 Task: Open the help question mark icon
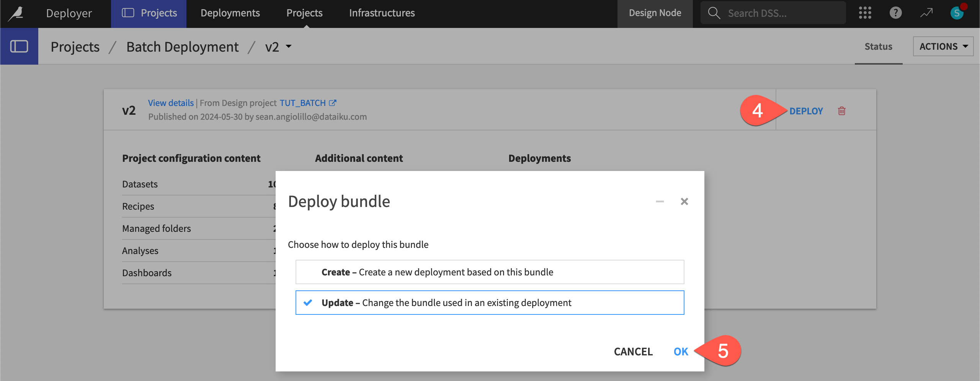point(896,13)
